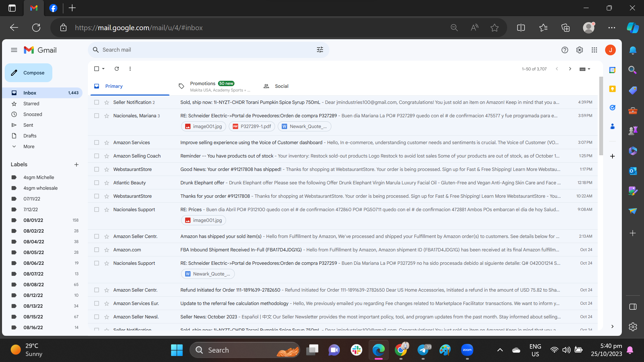
Task: Open Gmail settings gear icon
Action: (x=579, y=50)
